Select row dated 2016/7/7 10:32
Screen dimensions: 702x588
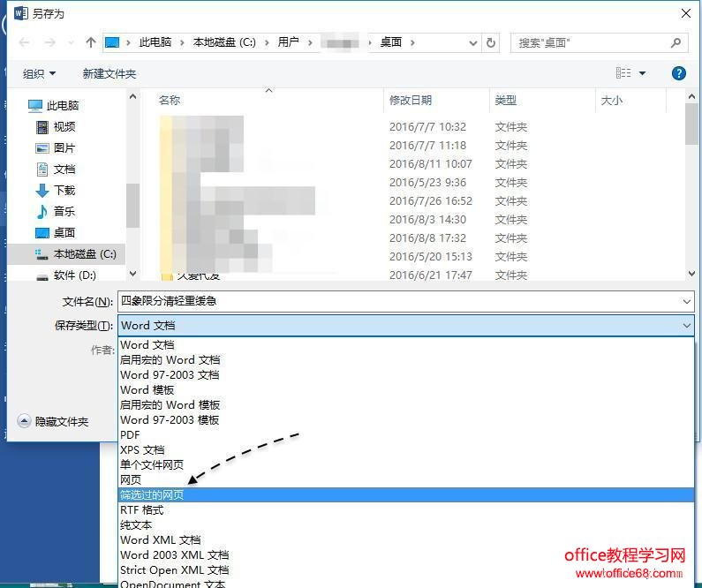tap(411, 127)
